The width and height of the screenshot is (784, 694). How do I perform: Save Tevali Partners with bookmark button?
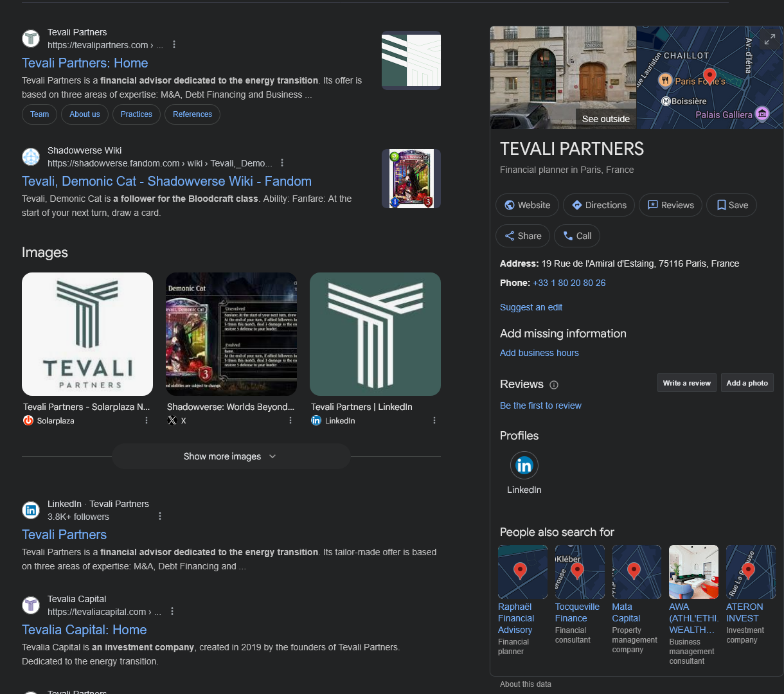tap(732, 205)
